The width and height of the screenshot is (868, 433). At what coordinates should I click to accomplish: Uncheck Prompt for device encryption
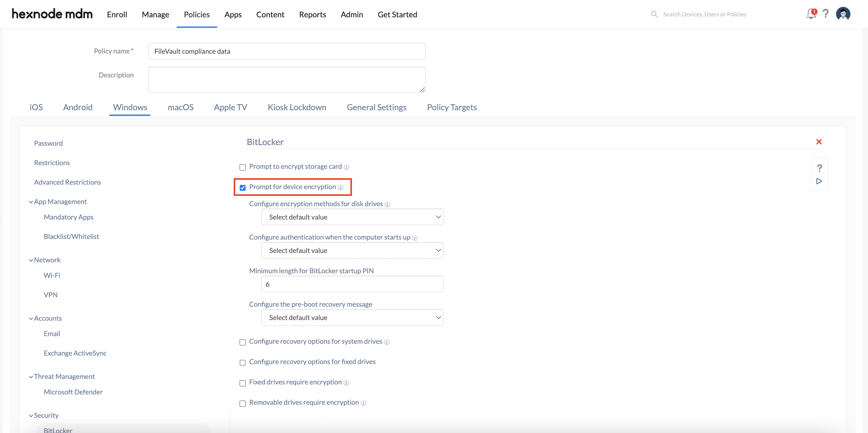coord(243,188)
